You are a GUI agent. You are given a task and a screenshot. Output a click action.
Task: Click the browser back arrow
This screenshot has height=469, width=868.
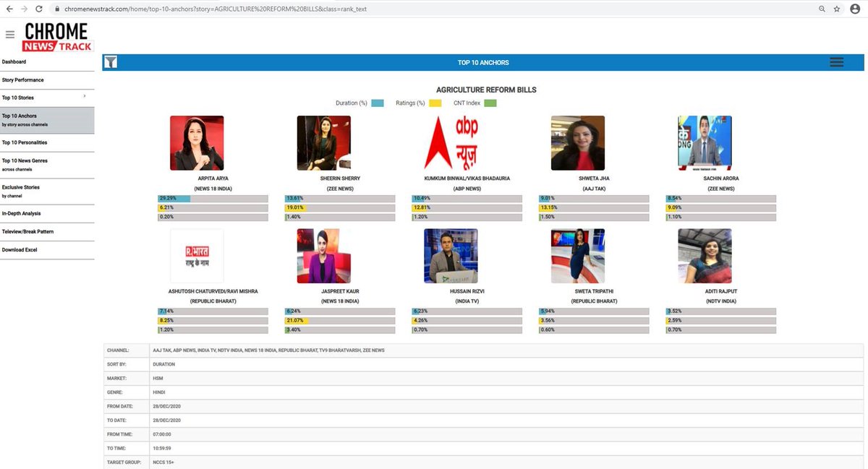pyautogui.click(x=9, y=9)
